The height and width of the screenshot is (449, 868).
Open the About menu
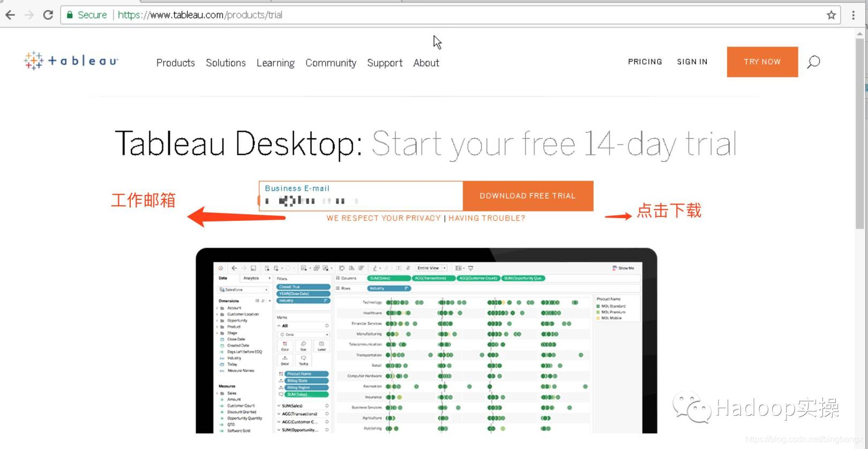pos(426,63)
